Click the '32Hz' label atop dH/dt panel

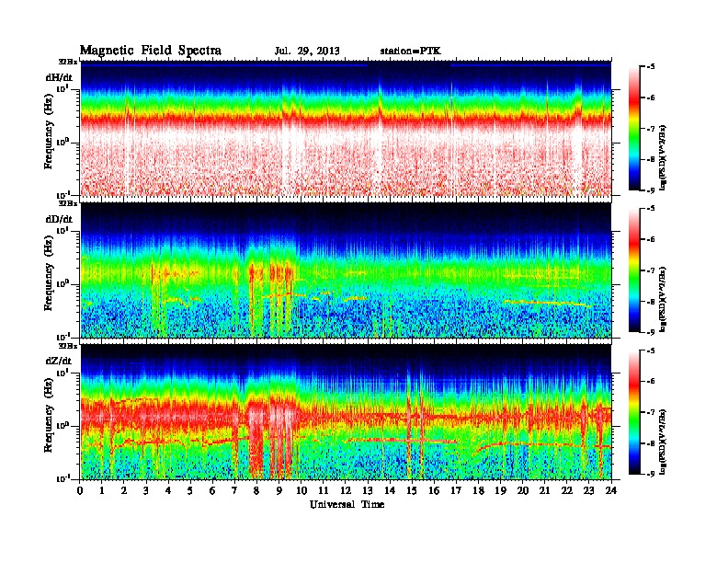click(x=68, y=62)
